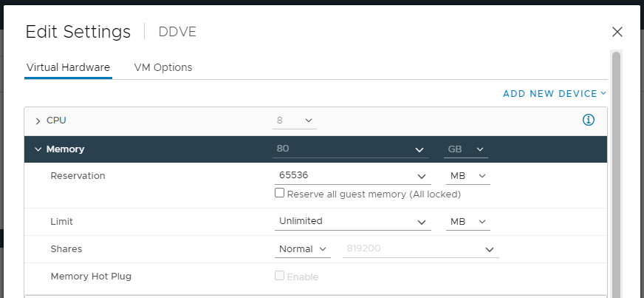Open the Add New Device menu

[x=554, y=94]
